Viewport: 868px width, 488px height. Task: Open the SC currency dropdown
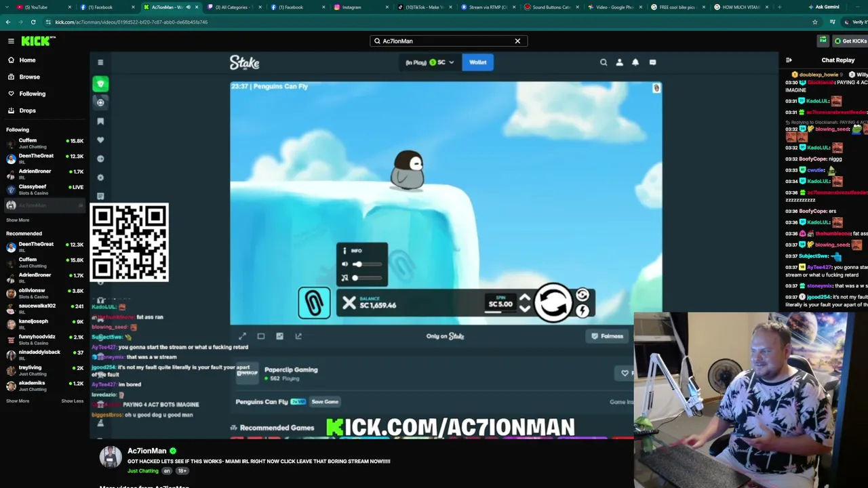(430, 62)
